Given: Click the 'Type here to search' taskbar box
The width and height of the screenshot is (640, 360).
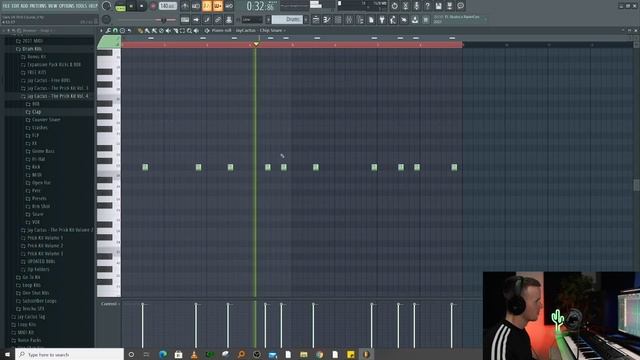Looking at the screenshot, I should (69, 354).
